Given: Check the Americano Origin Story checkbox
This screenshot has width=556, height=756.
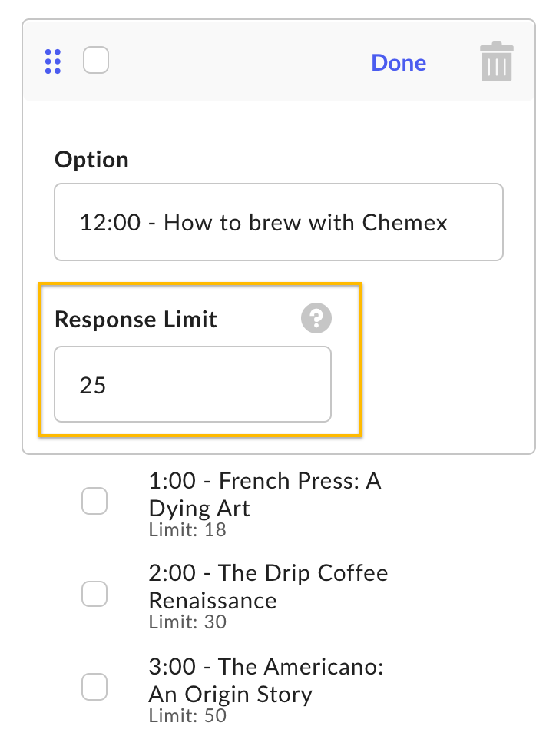Looking at the screenshot, I should 94,688.
